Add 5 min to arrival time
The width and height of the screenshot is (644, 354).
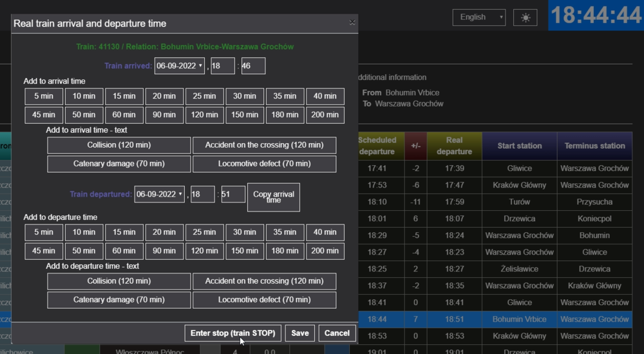coord(44,96)
